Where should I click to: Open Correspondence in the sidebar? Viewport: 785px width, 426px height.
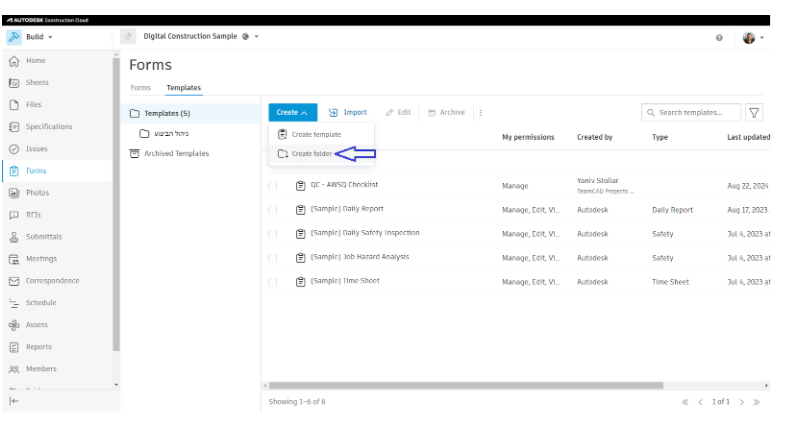coord(52,281)
